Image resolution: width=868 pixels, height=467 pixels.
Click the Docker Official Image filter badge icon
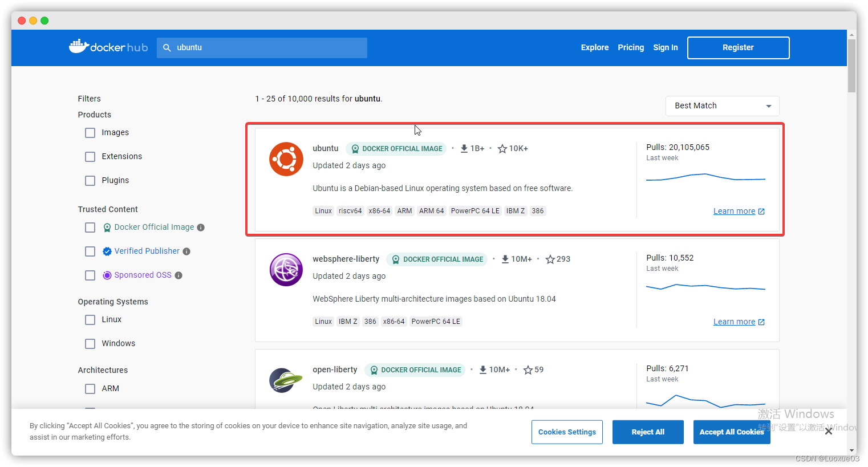pos(107,228)
